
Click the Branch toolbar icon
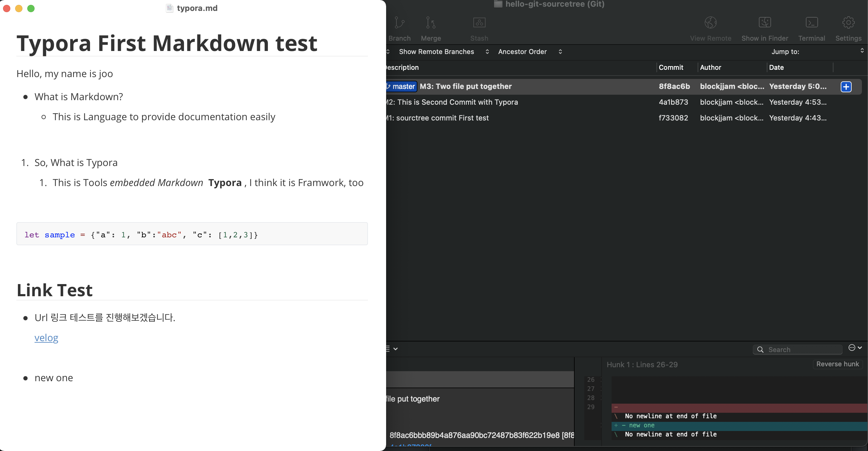[399, 23]
